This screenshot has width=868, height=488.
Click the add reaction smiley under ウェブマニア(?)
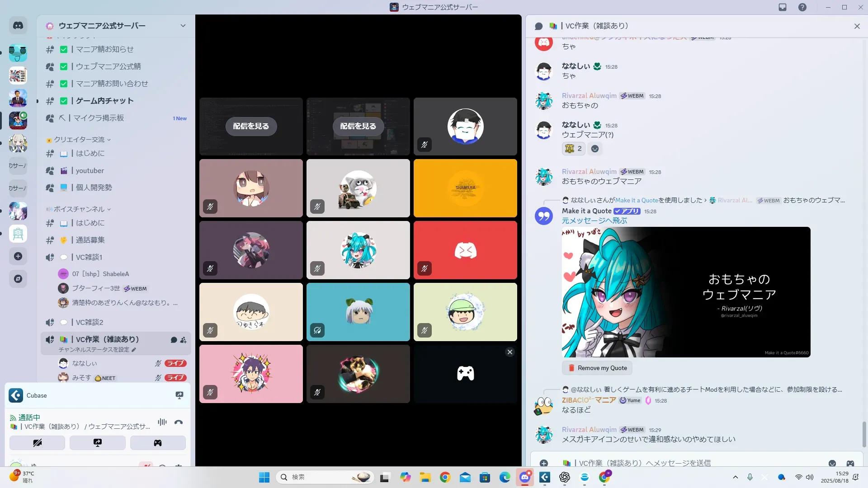pos(595,149)
